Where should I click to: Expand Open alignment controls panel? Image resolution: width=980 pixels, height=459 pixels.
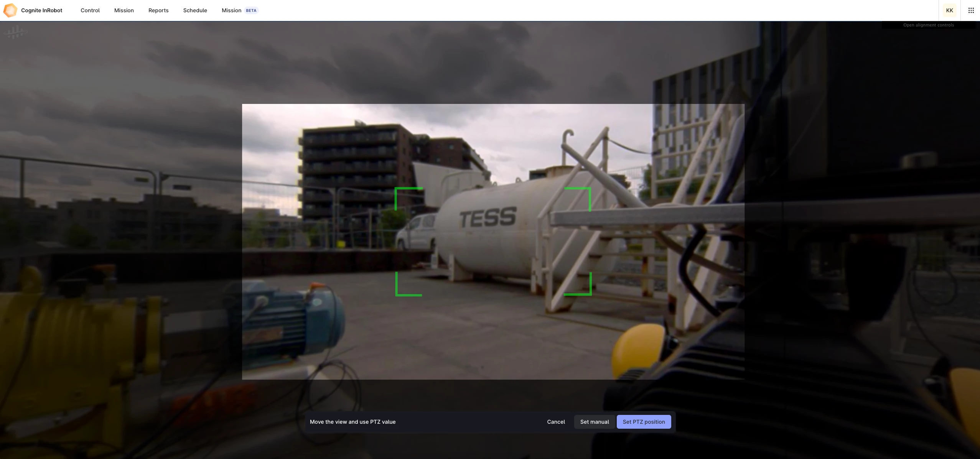click(928, 25)
